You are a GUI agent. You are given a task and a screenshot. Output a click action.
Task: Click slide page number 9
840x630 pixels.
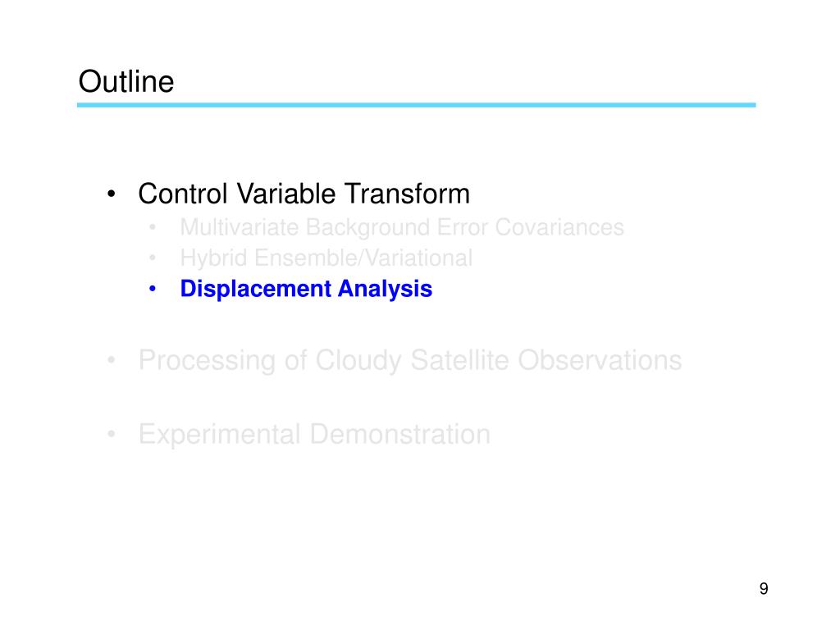(x=764, y=589)
